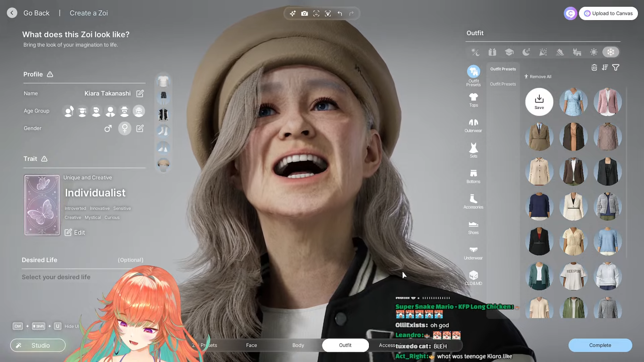Open the Face tab
644x362 pixels.
(252, 345)
